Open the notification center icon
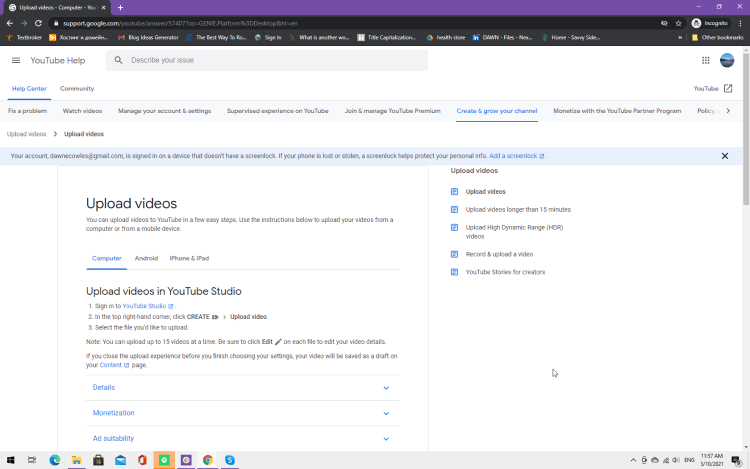Image resolution: width=750 pixels, height=469 pixels. (737, 460)
